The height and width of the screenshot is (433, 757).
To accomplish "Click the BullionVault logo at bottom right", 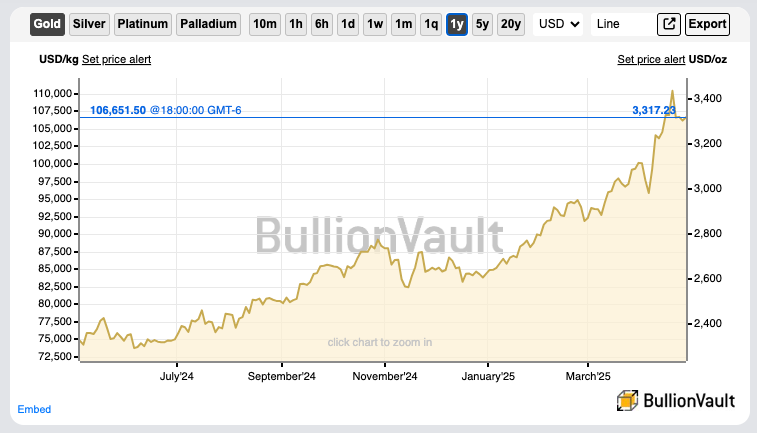I will 676,401.
